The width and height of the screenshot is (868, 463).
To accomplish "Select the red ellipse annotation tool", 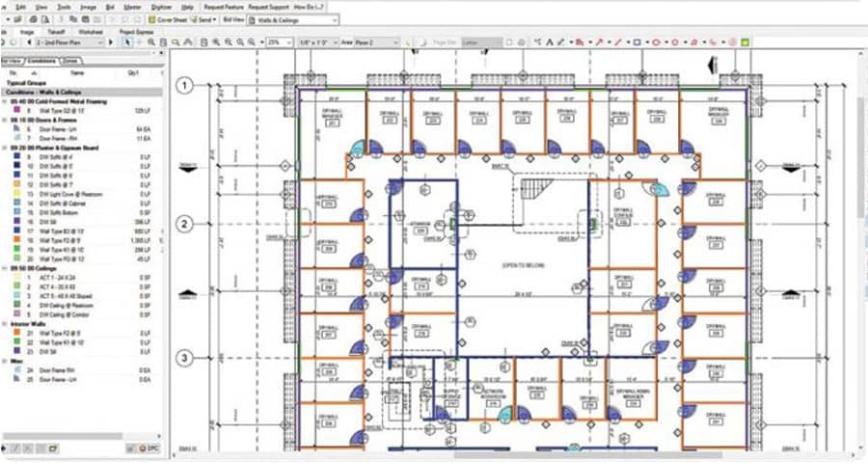I will point(656,42).
